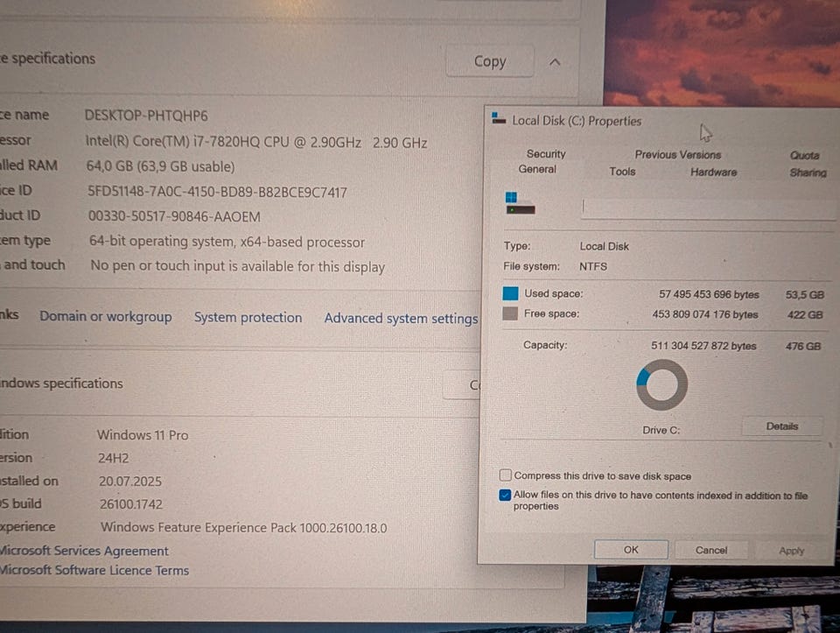The height and width of the screenshot is (633, 840).
Task: Click the blue Used space color swatch
Action: pos(510,293)
